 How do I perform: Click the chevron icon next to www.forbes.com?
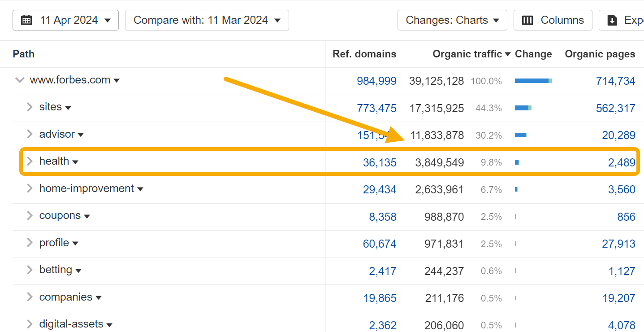[x=117, y=80]
